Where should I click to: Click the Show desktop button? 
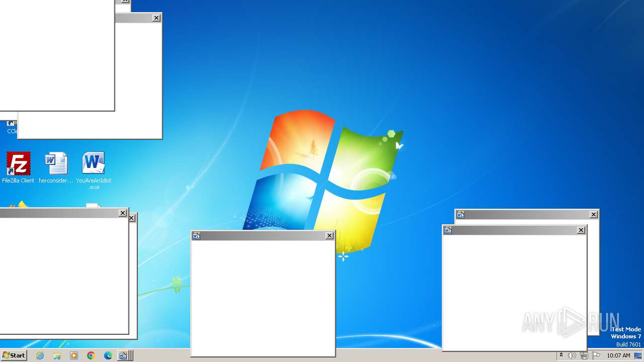(638, 355)
